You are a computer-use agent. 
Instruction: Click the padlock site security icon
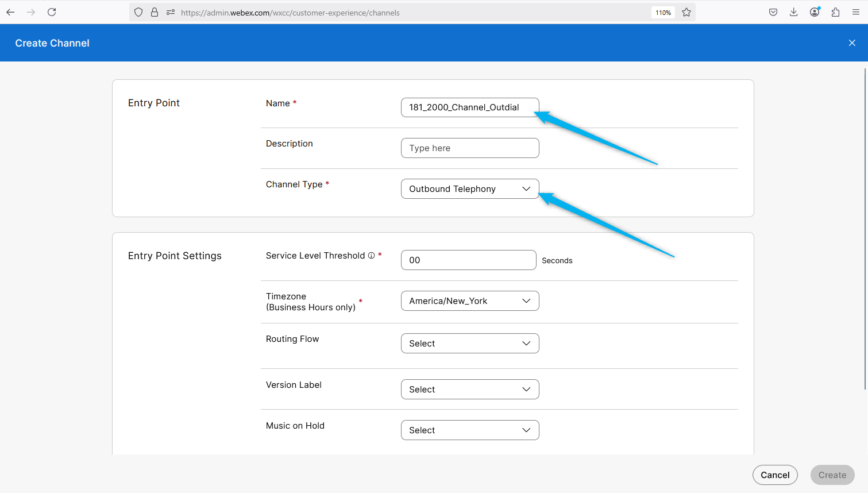pyautogui.click(x=155, y=12)
